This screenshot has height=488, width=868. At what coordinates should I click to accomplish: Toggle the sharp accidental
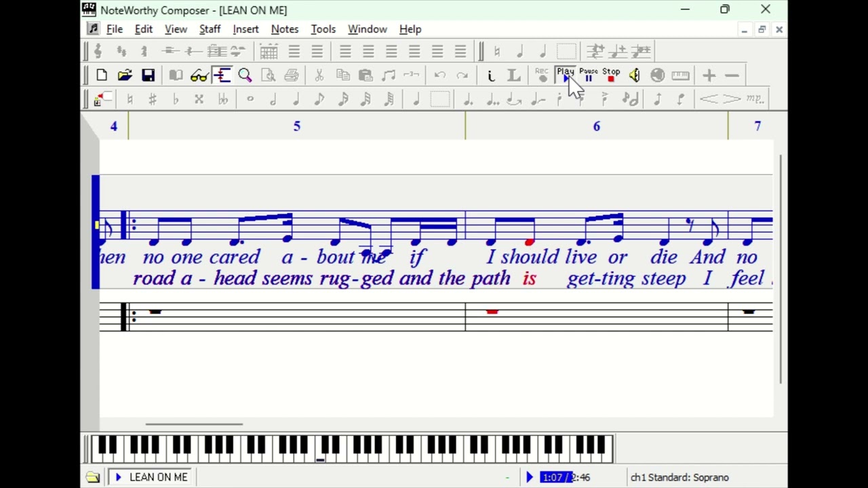pos(153,100)
